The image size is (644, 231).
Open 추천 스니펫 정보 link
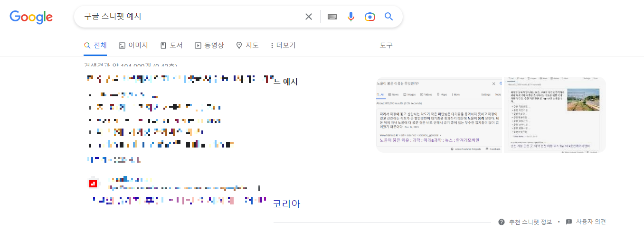coord(530,222)
